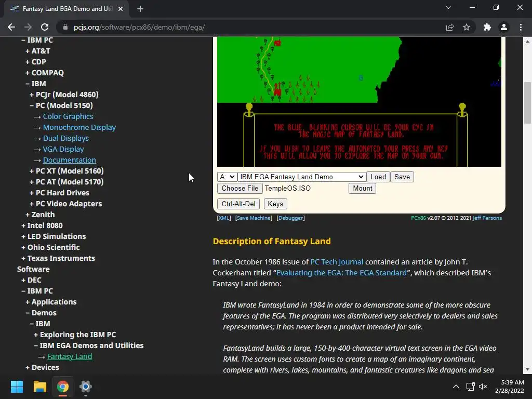The height and width of the screenshot is (399, 532).
Task: Open File Explorer from the taskbar
Action: click(39, 387)
